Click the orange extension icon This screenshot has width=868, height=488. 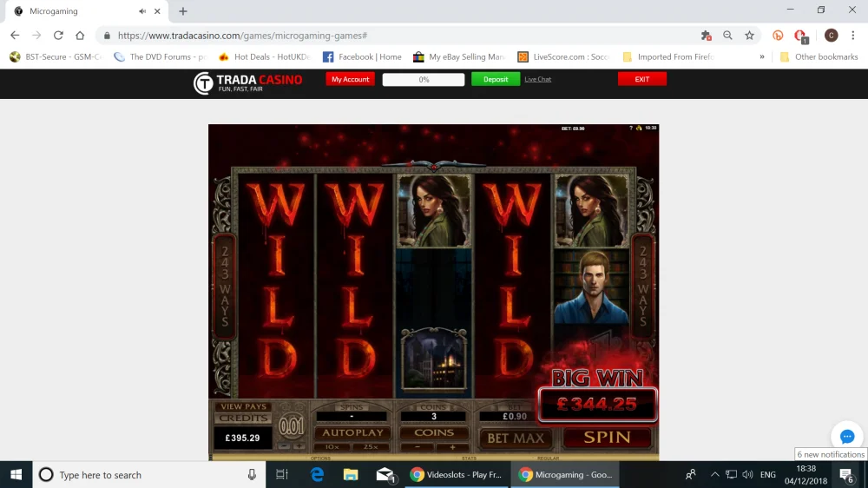pyautogui.click(x=778, y=36)
